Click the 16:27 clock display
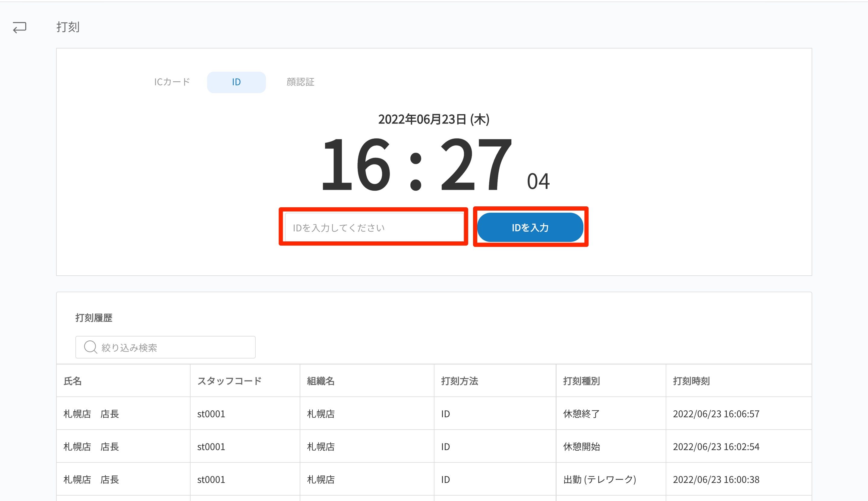Image resolution: width=868 pixels, height=501 pixels. pyautogui.click(x=416, y=164)
